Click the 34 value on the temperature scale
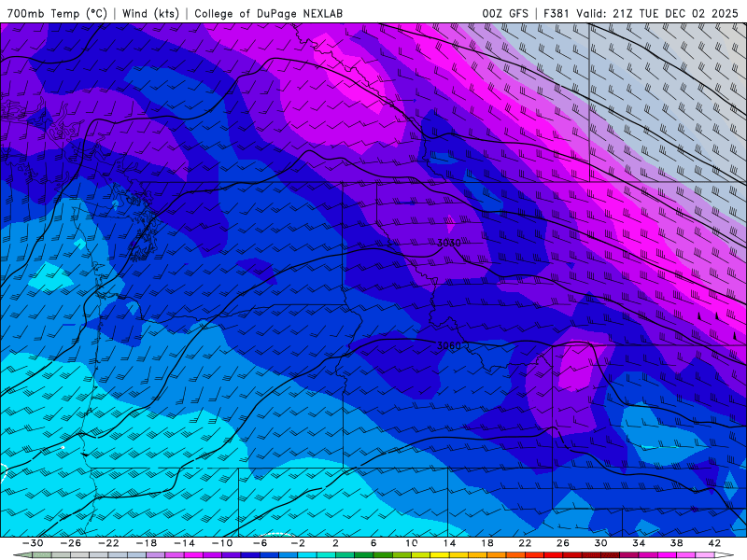Image resolution: width=747 pixels, height=560 pixels. [x=639, y=543]
